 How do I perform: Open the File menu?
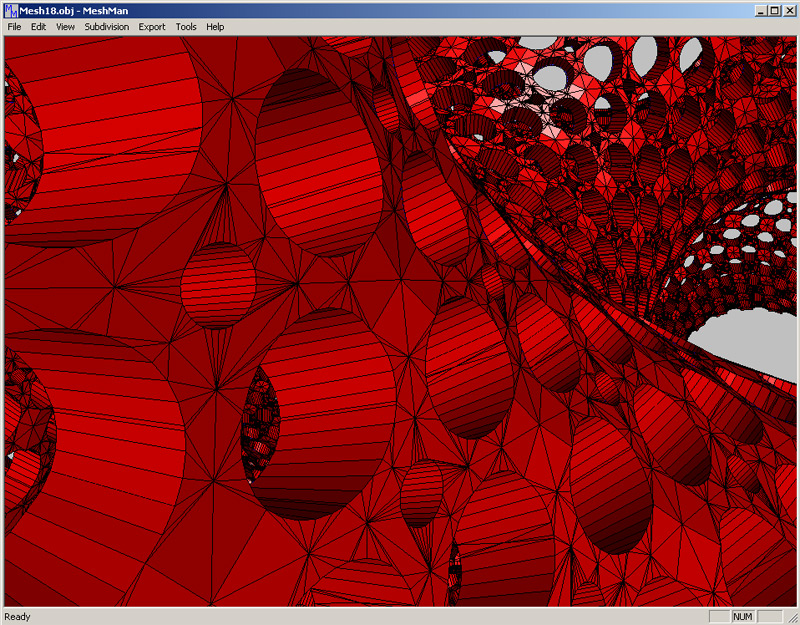tap(14, 27)
